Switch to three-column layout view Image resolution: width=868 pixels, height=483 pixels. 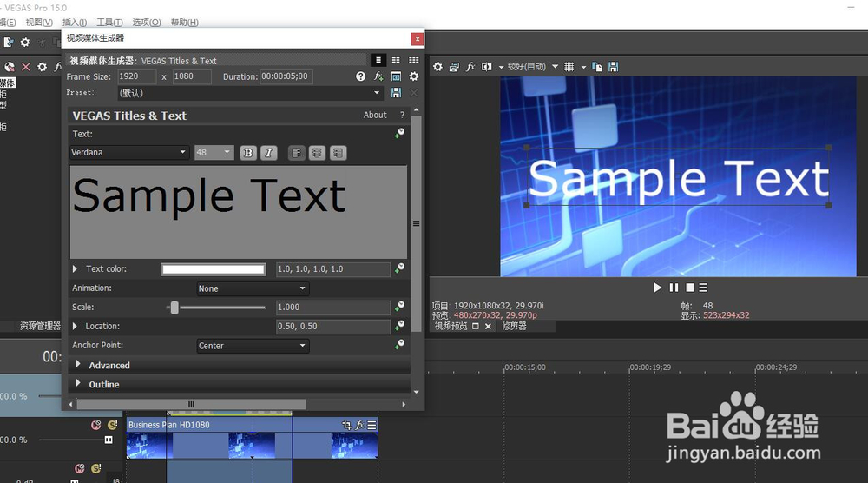[413, 60]
